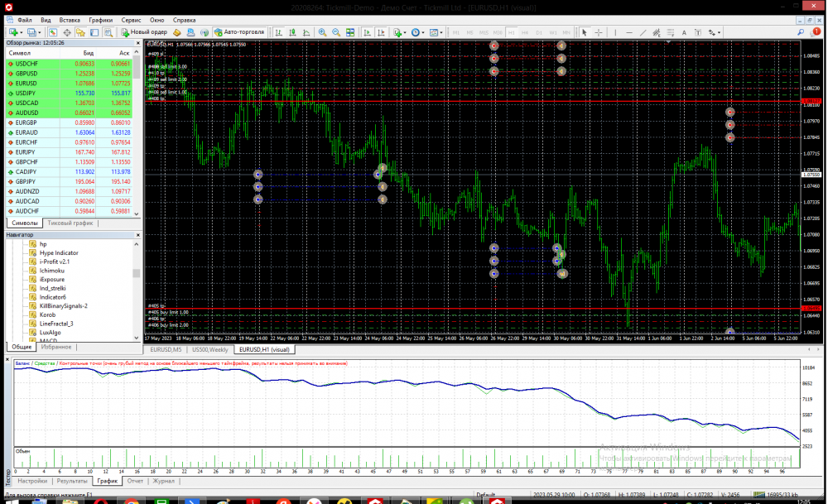Select the Text Label tool

[x=697, y=32]
